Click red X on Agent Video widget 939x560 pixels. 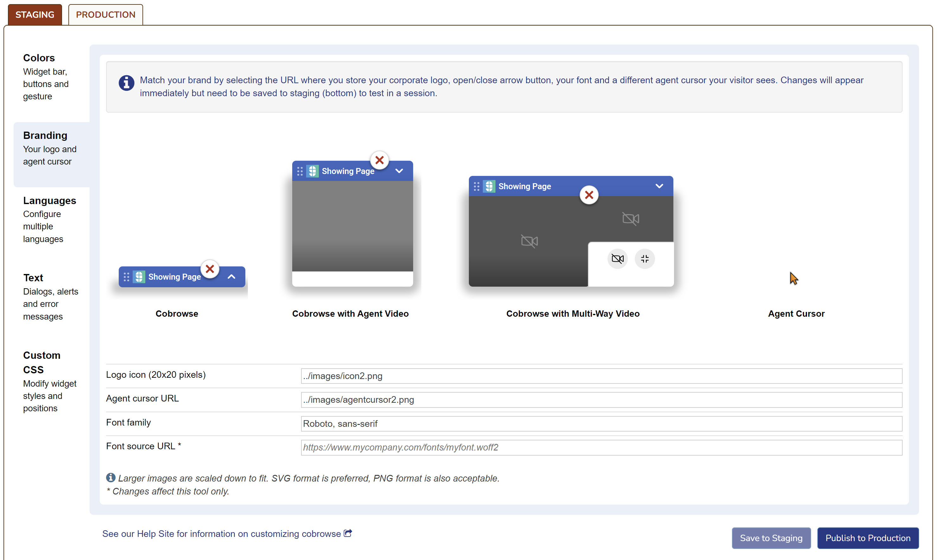[x=380, y=160]
